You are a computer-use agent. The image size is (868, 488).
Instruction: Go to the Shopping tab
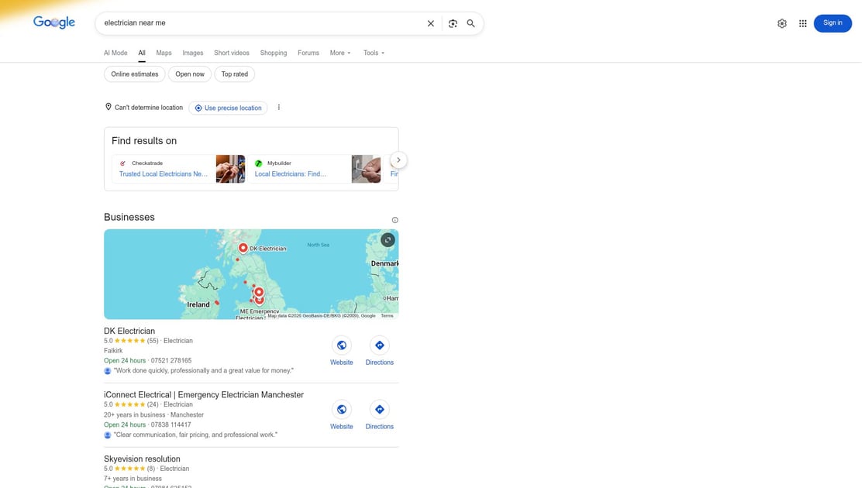point(274,53)
